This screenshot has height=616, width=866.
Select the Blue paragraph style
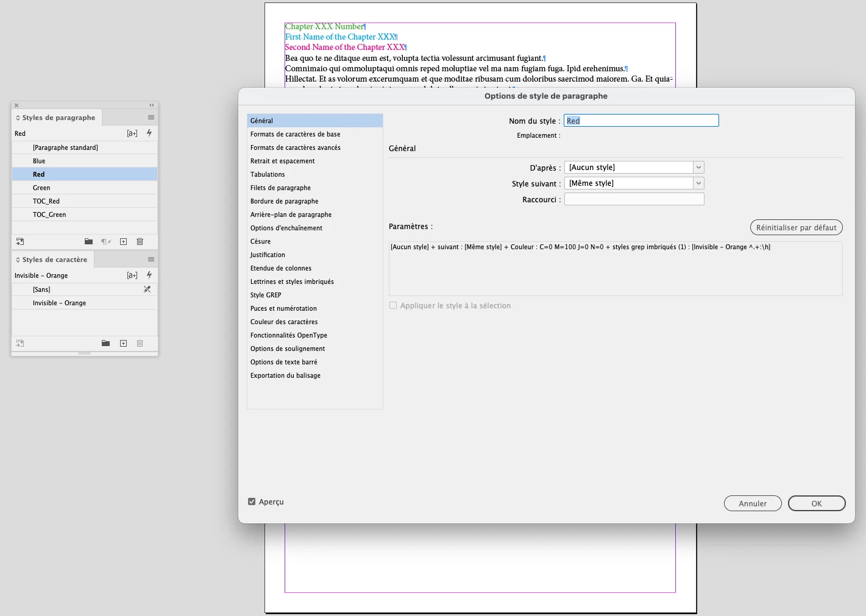85,161
